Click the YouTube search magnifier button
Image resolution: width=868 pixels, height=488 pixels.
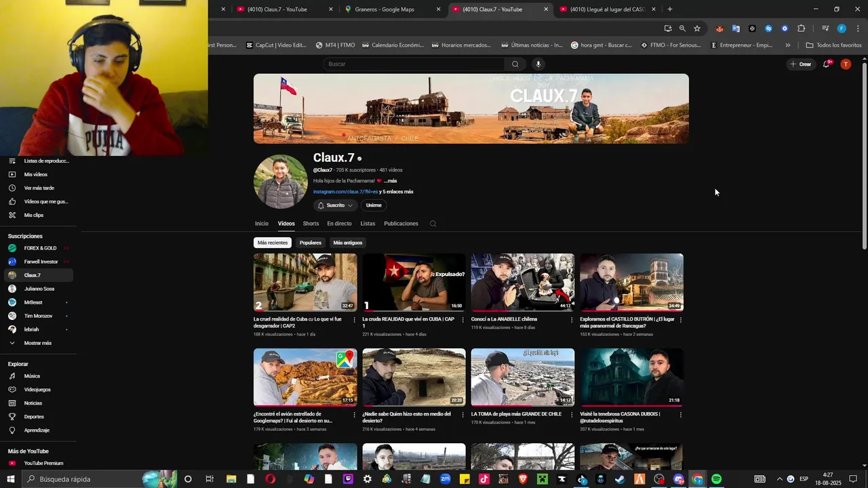point(515,64)
